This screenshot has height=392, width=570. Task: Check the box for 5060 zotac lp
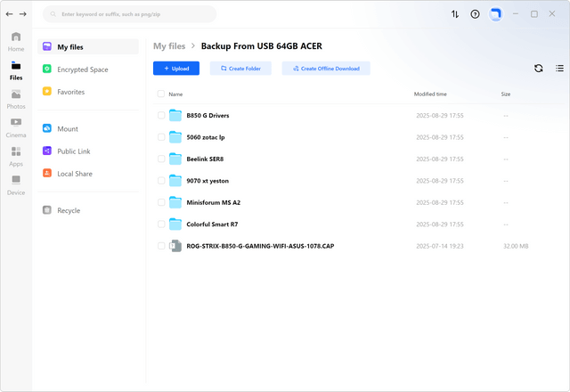click(161, 137)
